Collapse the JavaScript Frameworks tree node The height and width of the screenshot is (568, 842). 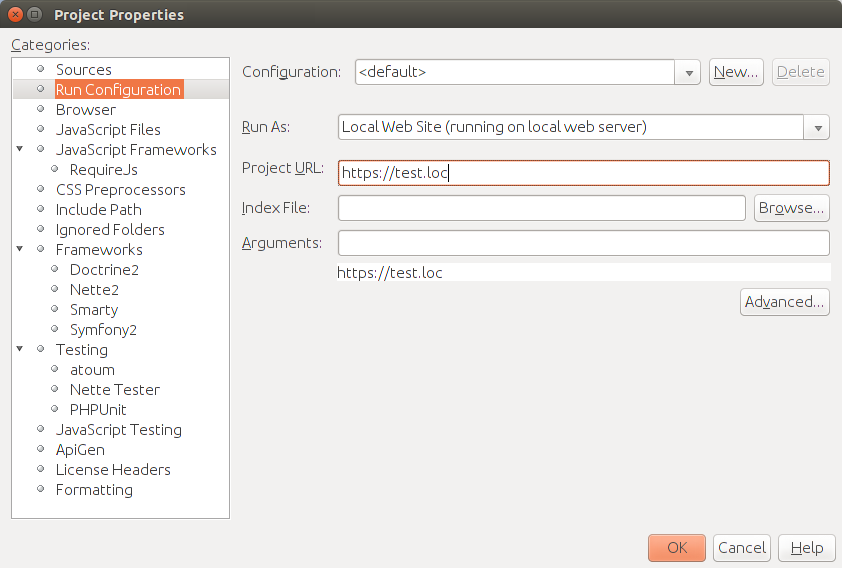[20, 149]
